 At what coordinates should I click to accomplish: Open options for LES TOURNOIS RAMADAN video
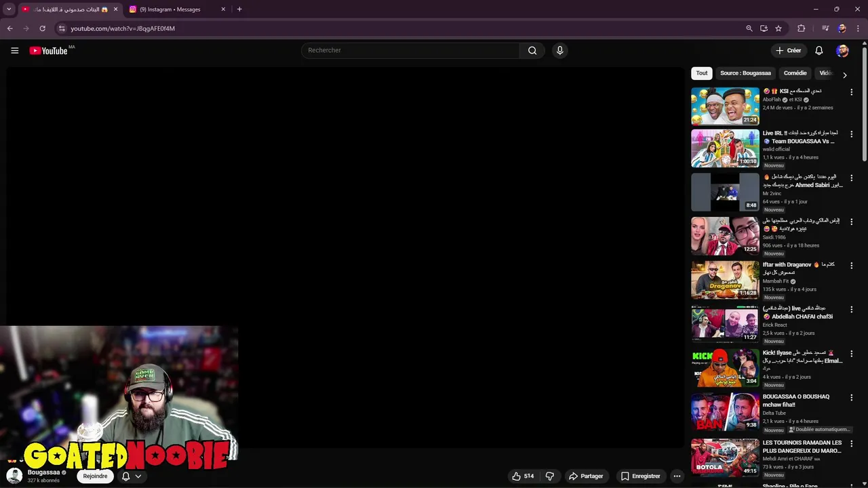tap(851, 443)
